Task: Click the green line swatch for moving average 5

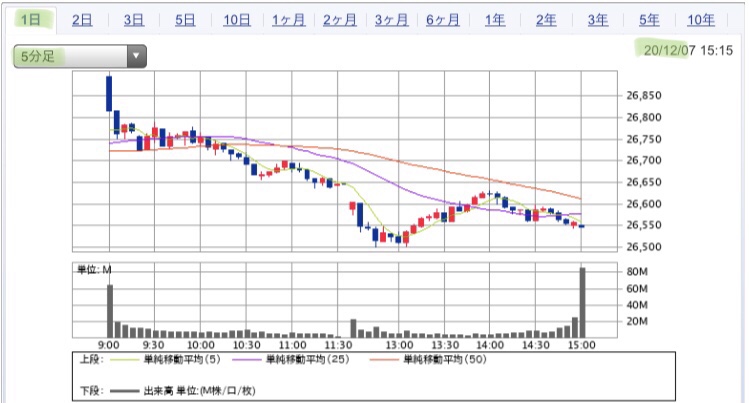Action: 124,360
